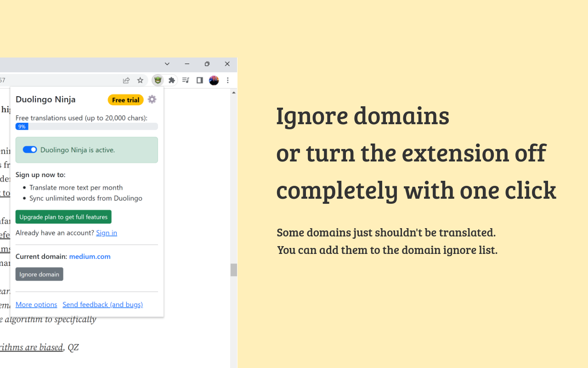
Task: Click 'Sync unlimited words from Duolingo' bullet
Action: point(86,198)
